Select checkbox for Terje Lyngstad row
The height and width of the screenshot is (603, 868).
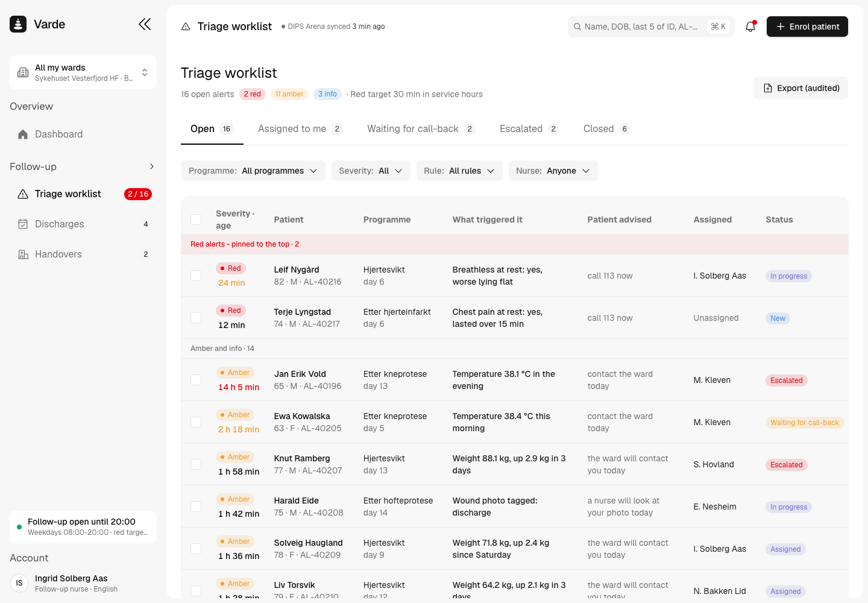pyautogui.click(x=196, y=318)
